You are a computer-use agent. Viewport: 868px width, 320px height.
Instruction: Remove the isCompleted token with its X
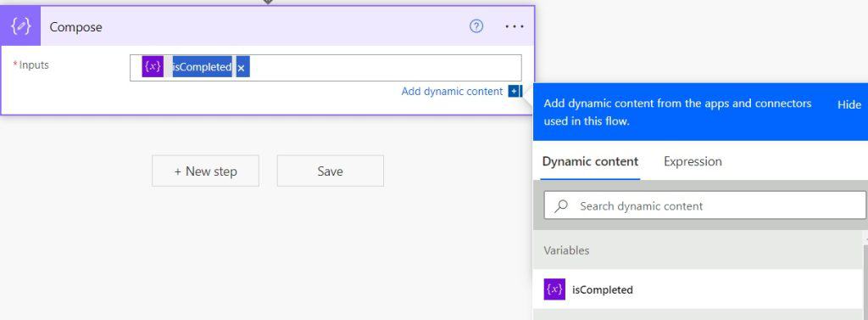tap(242, 68)
